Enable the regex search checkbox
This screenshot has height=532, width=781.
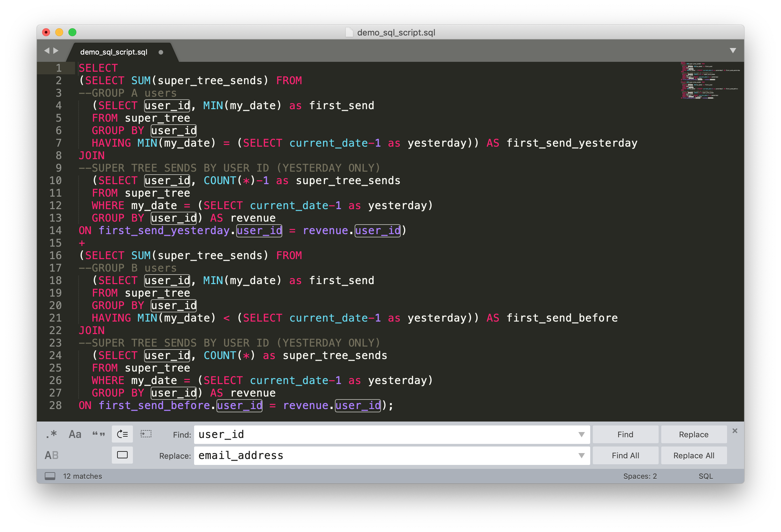(50, 434)
